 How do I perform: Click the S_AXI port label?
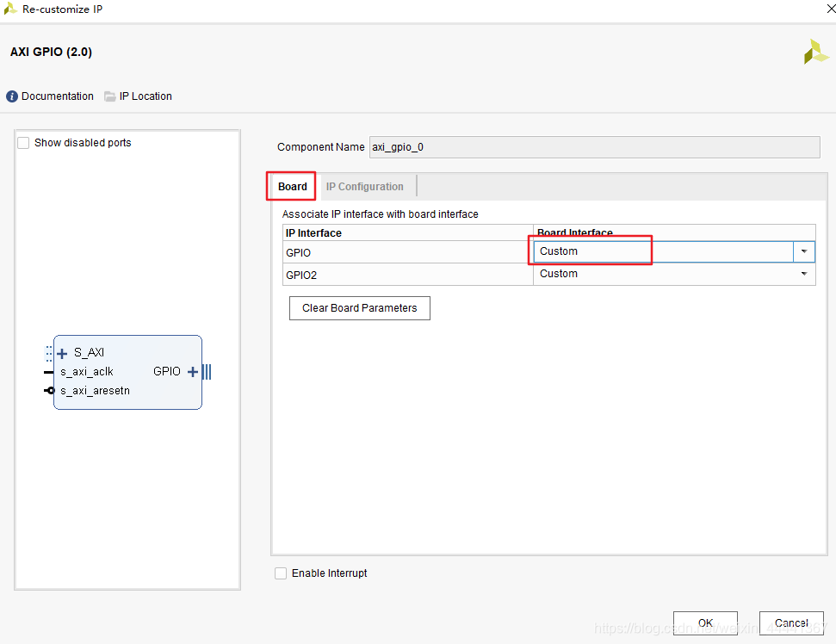click(89, 352)
